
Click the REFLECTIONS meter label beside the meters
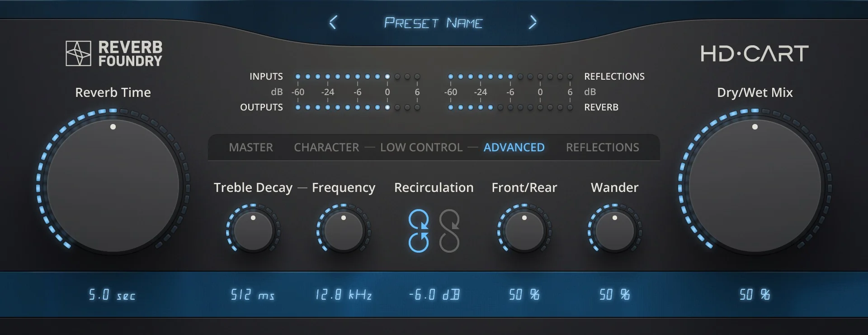[614, 77]
